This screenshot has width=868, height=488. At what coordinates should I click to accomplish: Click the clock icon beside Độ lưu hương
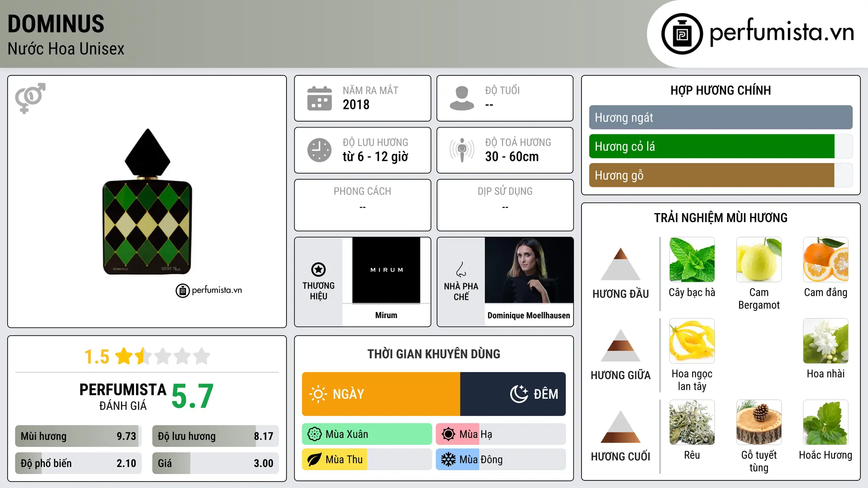click(320, 150)
